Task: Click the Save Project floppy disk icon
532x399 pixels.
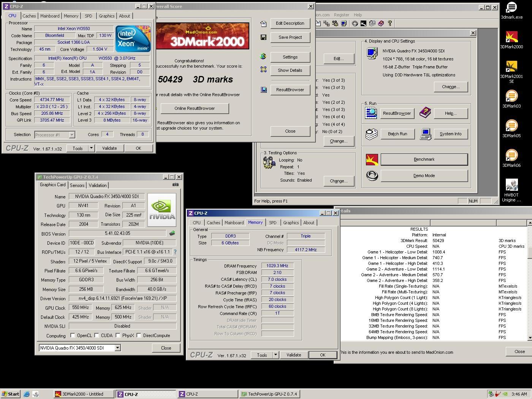Action: pos(263,37)
